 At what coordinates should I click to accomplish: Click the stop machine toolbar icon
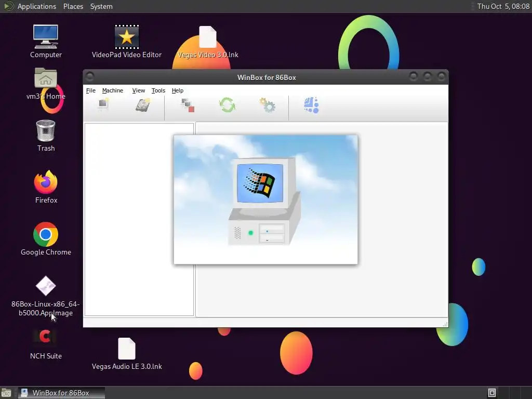[188, 105]
